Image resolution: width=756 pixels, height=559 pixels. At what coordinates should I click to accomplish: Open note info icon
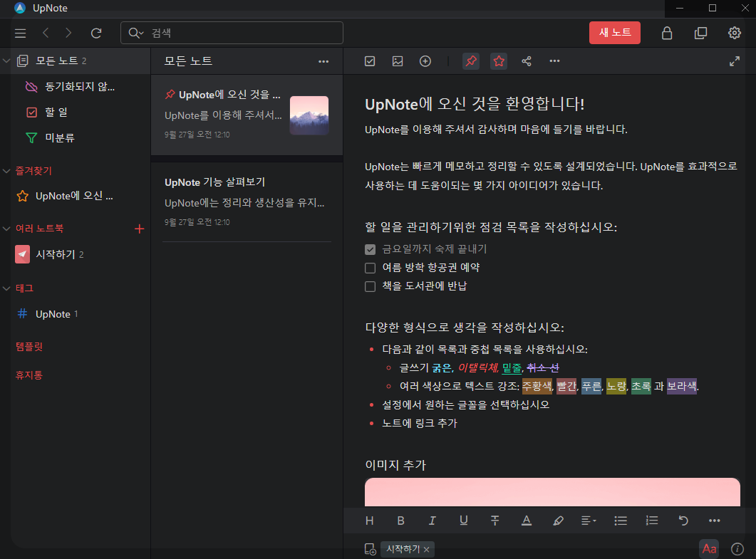pos(737,549)
